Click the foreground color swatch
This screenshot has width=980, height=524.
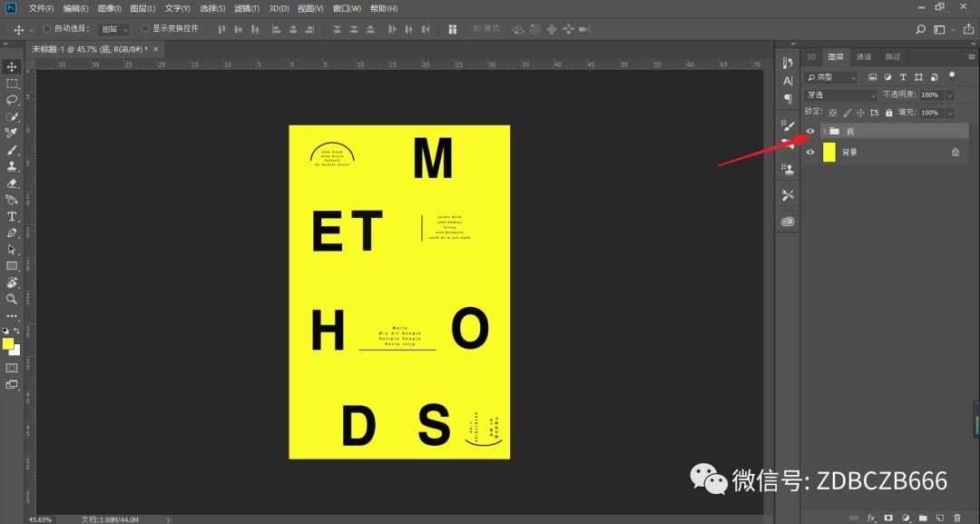(x=8, y=344)
